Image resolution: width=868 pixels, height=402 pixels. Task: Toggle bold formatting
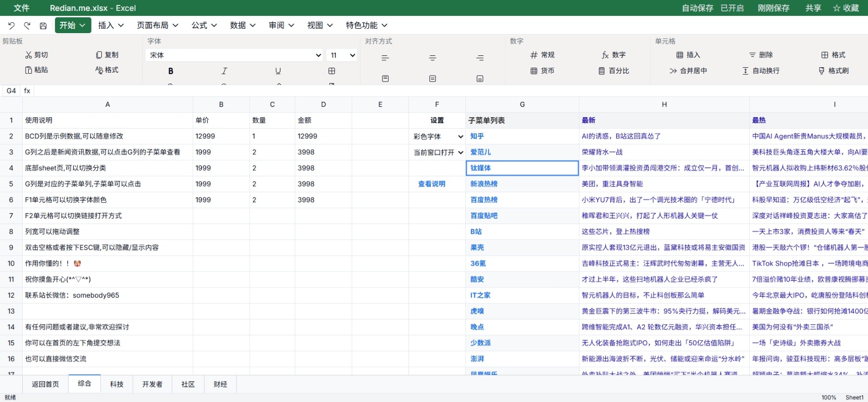tap(171, 71)
